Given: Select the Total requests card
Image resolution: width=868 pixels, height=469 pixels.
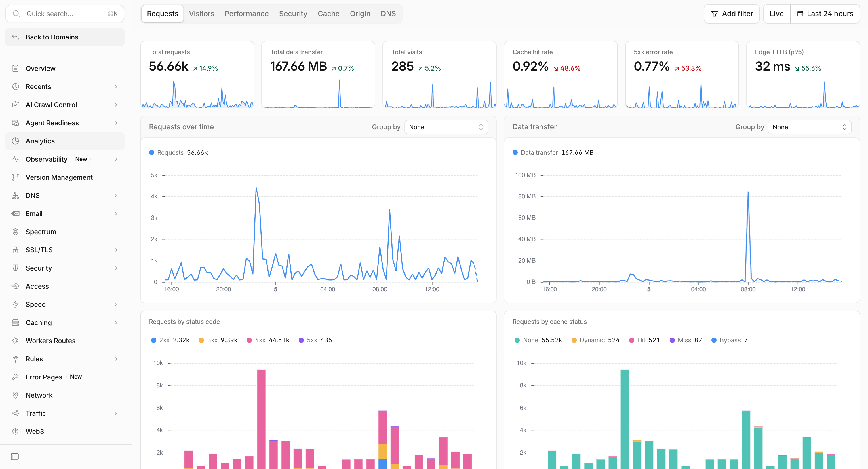Looking at the screenshot, I should 197,75.
